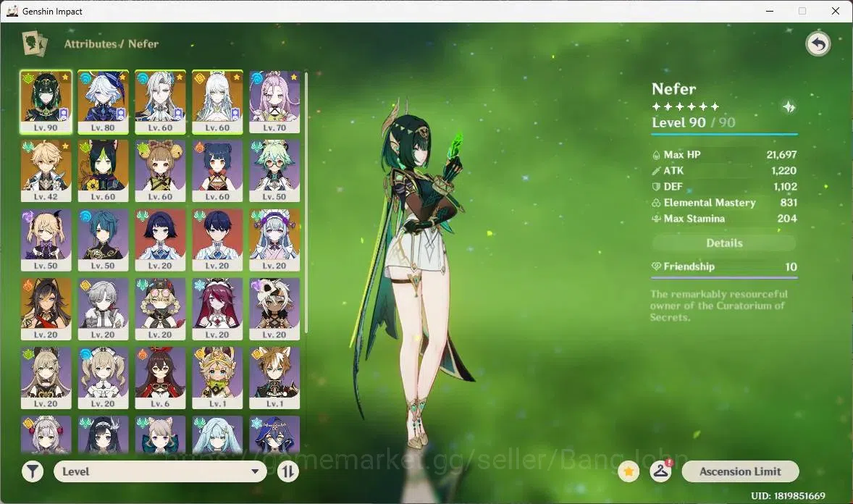The image size is (853, 504).
Task: Minimize the Genshin Impact window
Action: (x=770, y=11)
